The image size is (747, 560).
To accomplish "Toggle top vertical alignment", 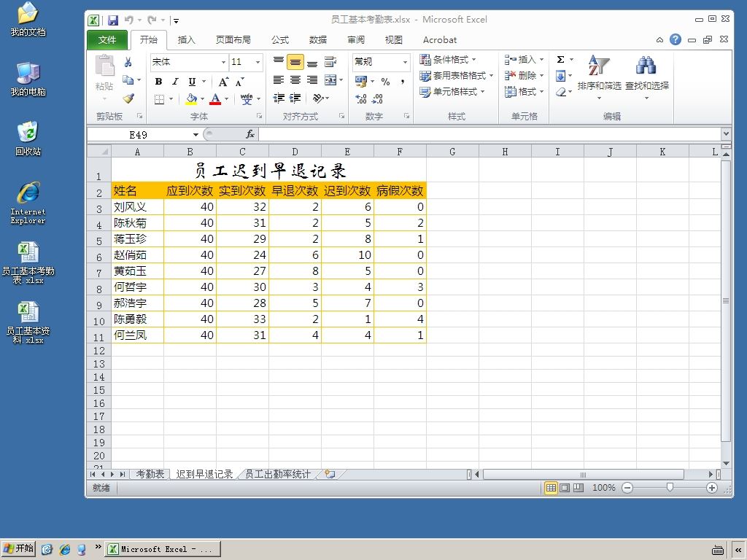I will point(279,61).
